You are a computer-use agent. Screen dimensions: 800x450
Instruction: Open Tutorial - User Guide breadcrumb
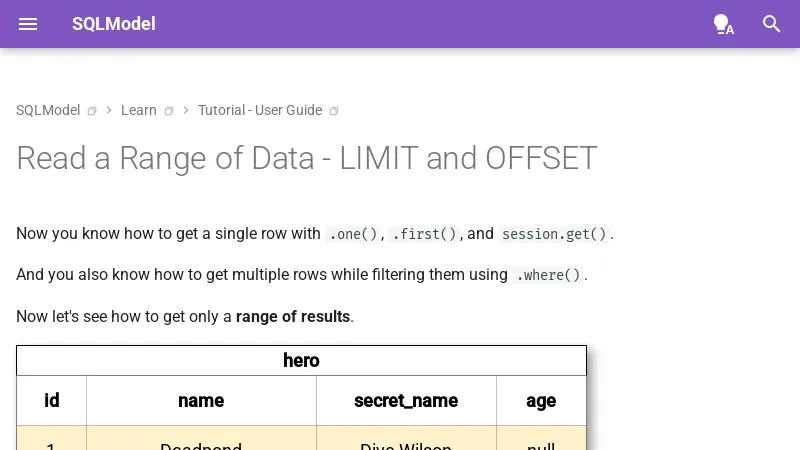coord(260,110)
